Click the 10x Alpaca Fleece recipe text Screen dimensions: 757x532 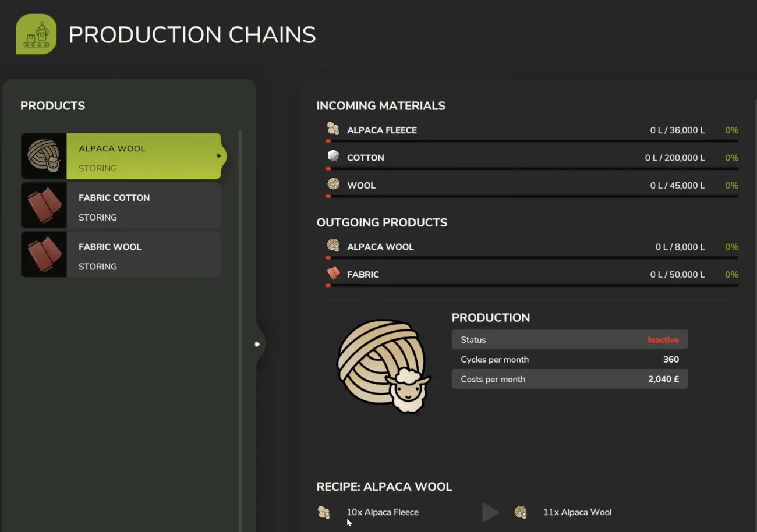coord(383,512)
